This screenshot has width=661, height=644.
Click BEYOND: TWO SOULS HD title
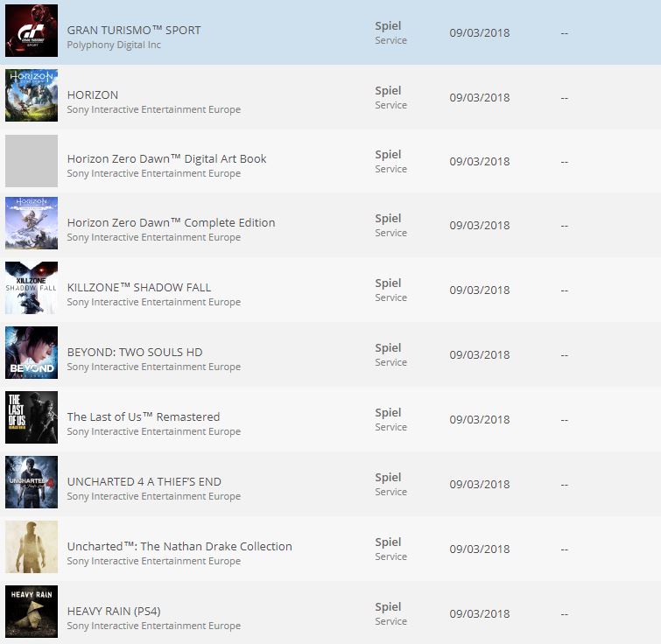click(135, 352)
